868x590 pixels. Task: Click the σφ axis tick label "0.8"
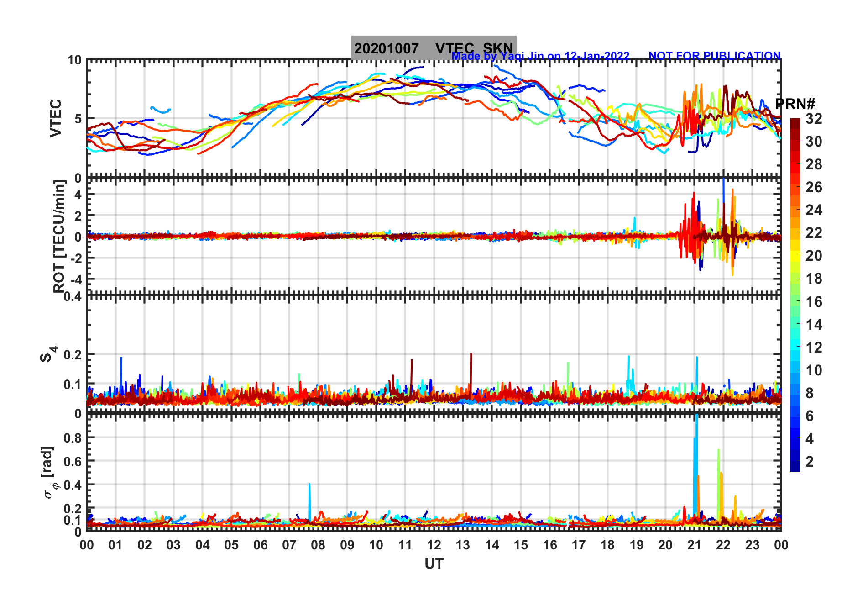73,437
